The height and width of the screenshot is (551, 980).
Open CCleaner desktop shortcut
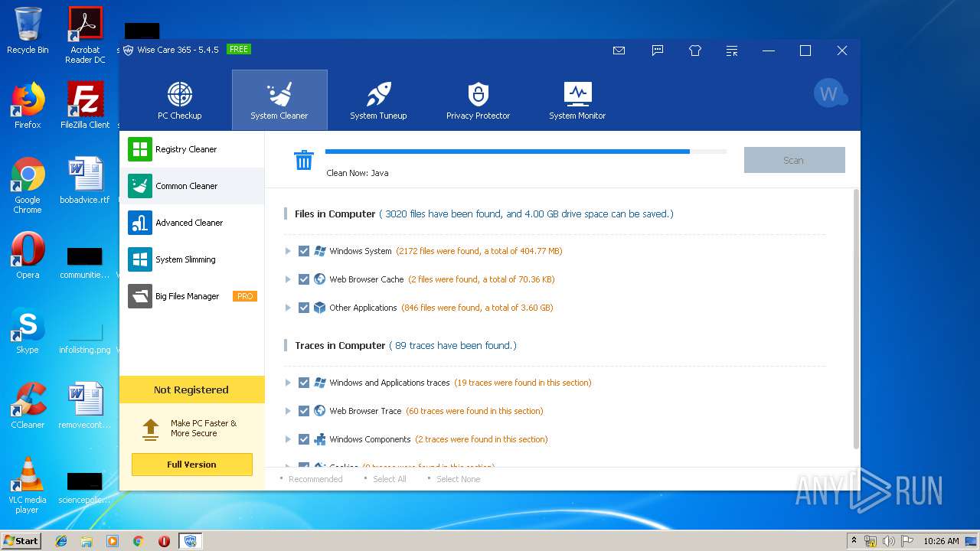point(28,406)
